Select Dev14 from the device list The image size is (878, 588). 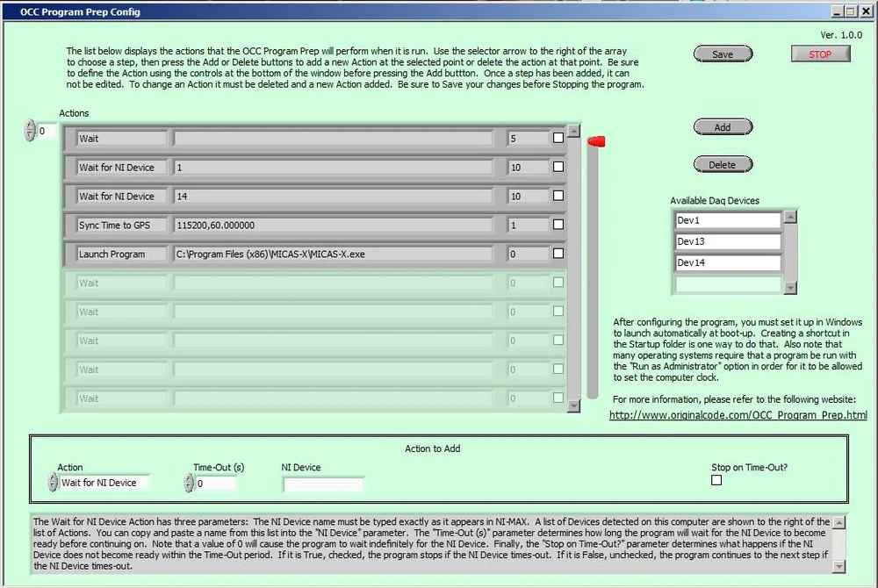(x=727, y=262)
